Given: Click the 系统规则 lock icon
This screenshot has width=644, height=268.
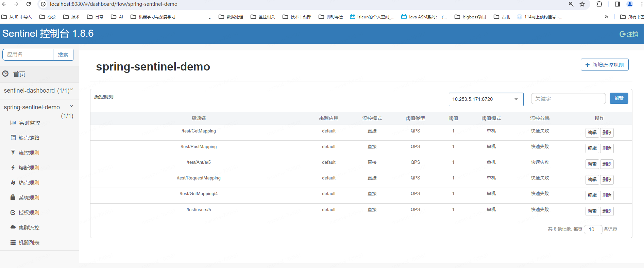Looking at the screenshot, I should pyautogui.click(x=13, y=197).
